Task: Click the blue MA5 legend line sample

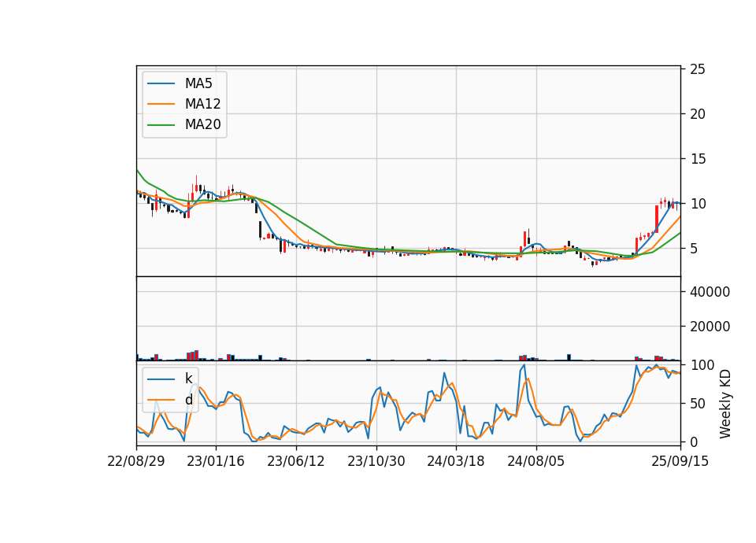Action: (x=161, y=83)
